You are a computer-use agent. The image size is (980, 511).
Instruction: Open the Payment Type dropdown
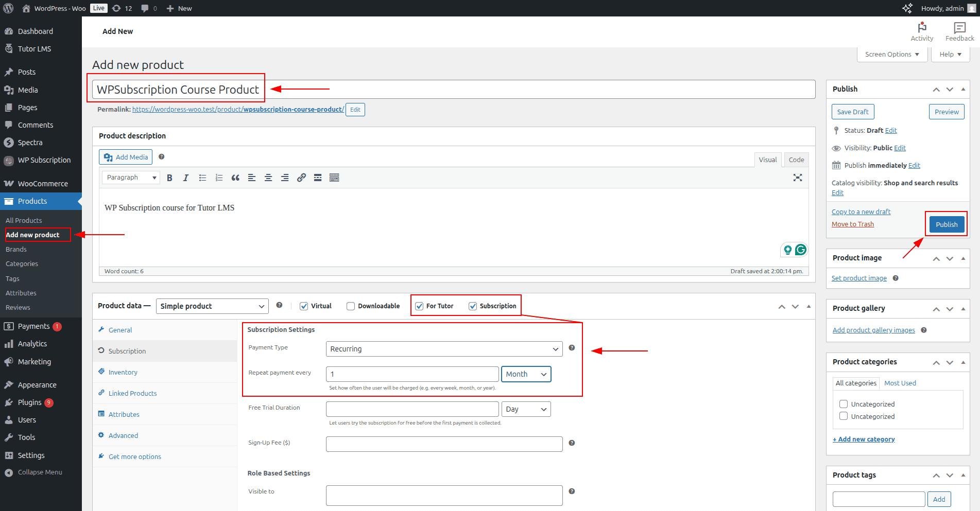444,349
